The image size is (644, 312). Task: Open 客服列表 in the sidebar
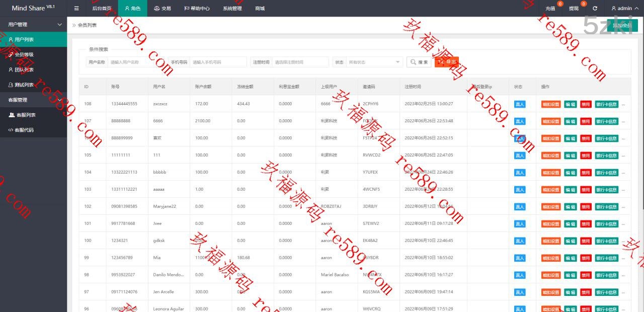25,115
